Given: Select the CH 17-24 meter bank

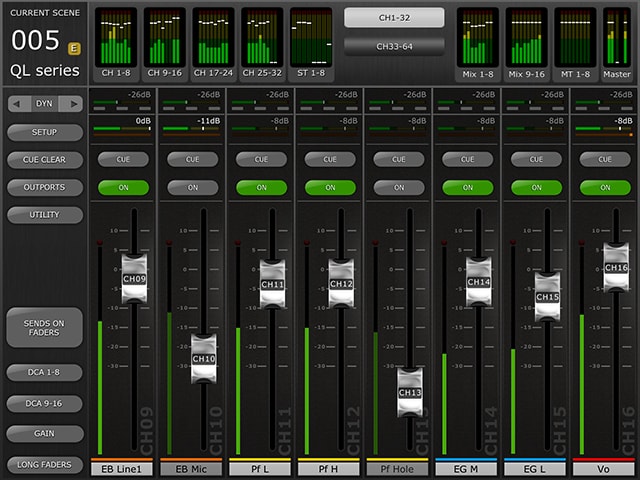Looking at the screenshot, I should (x=214, y=42).
